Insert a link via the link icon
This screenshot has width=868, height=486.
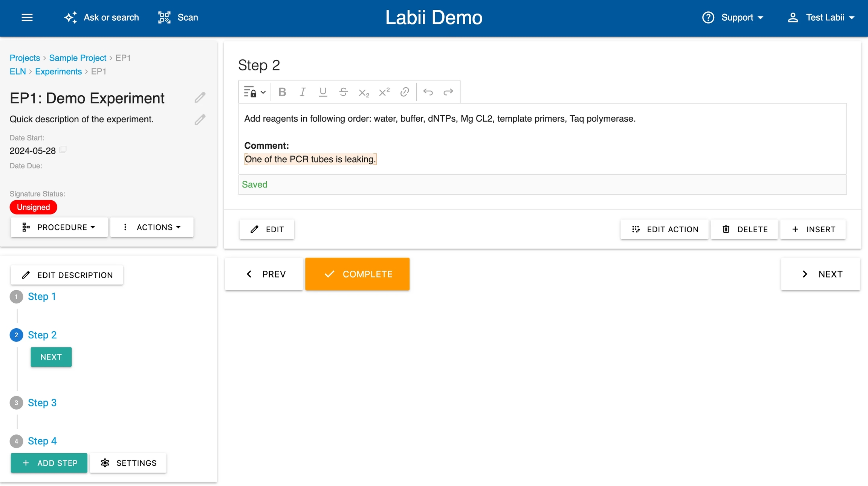[405, 92]
